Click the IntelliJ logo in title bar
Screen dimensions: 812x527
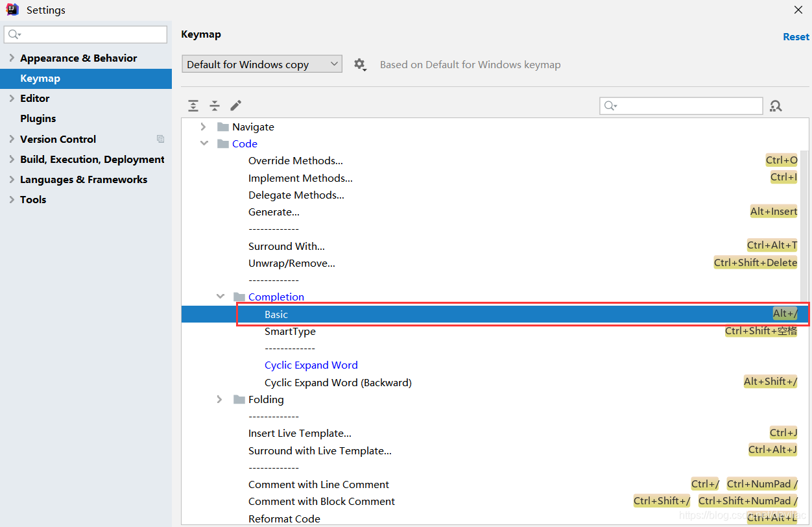point(12,10)
